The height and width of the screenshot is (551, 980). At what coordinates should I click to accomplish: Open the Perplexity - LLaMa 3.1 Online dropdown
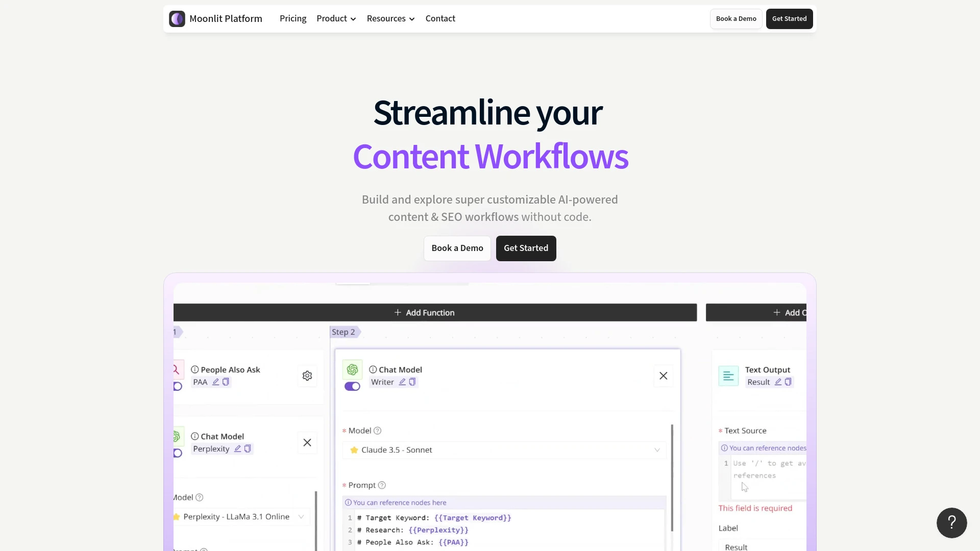pos(302,516)
